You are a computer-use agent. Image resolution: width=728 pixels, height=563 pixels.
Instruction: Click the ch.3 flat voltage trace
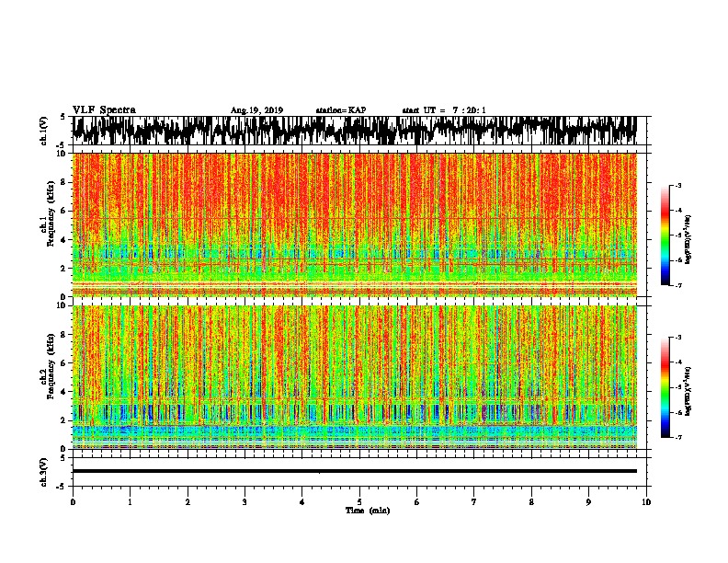(x=355, y=471)
